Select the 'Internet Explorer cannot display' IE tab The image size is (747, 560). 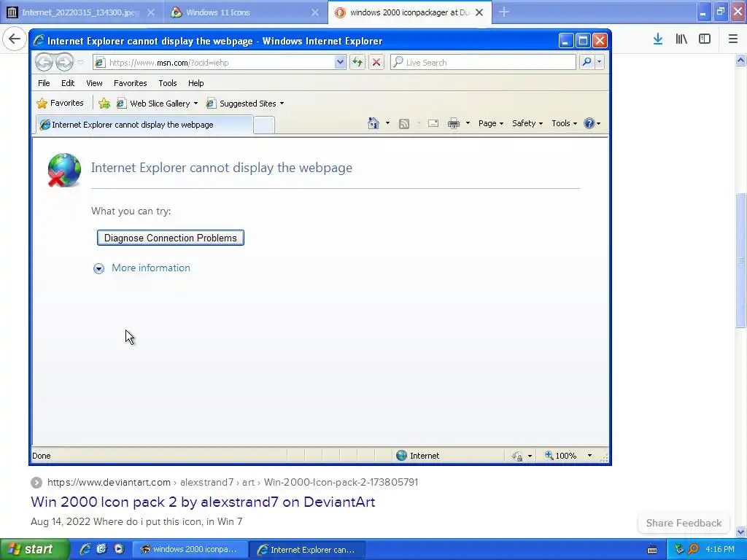tap(144, 125)
